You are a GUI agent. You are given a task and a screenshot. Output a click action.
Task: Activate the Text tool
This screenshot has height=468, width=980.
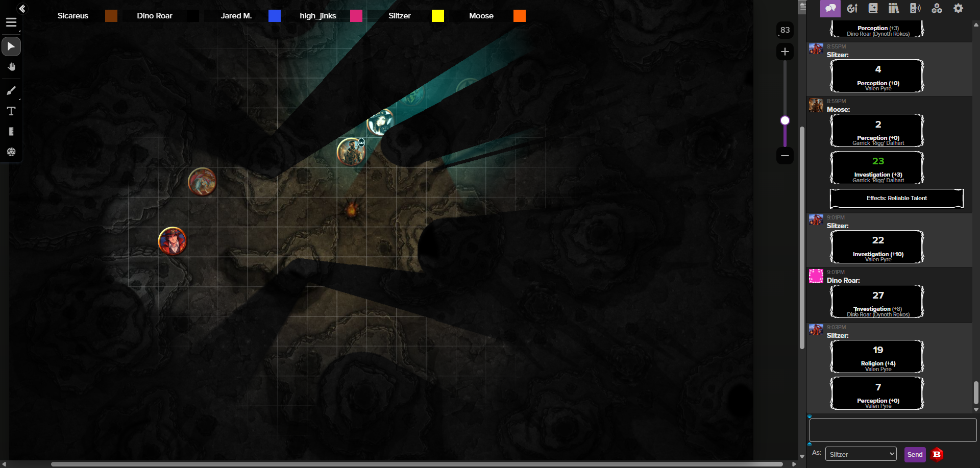pyautogui.click(x=11, y=111)
